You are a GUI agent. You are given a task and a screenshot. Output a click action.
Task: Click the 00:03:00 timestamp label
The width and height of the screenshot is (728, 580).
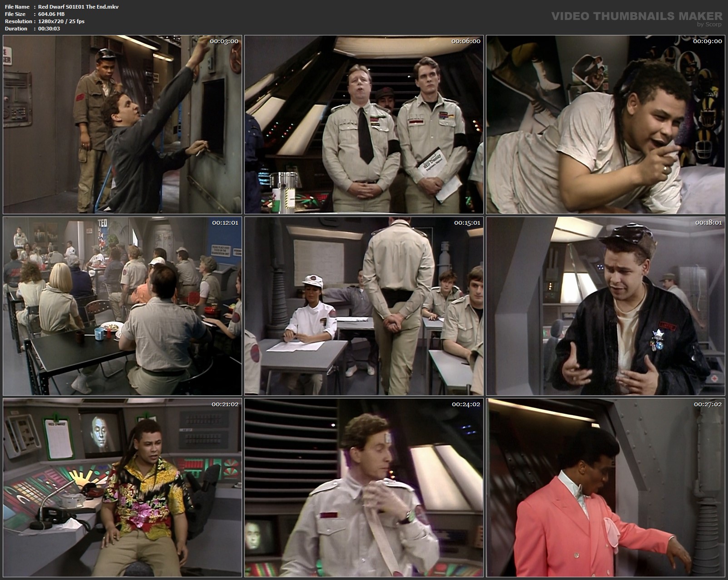click(x=223, y=42)
